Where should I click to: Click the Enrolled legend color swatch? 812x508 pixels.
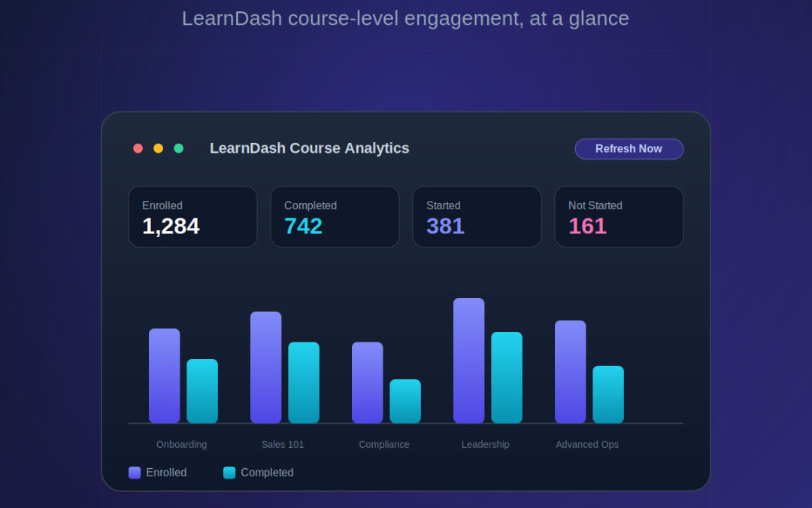[x=135, y=472]
